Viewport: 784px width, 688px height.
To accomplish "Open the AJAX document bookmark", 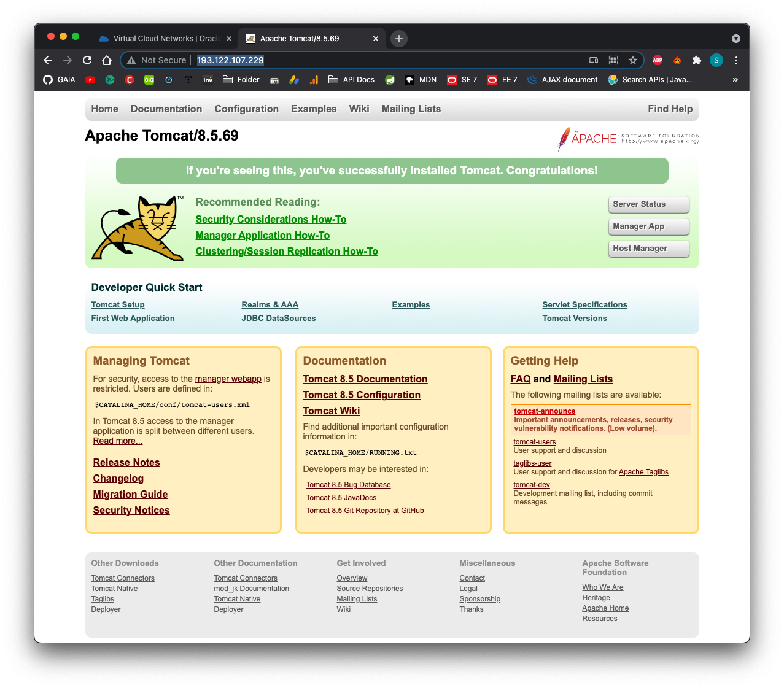I will 562,80.
